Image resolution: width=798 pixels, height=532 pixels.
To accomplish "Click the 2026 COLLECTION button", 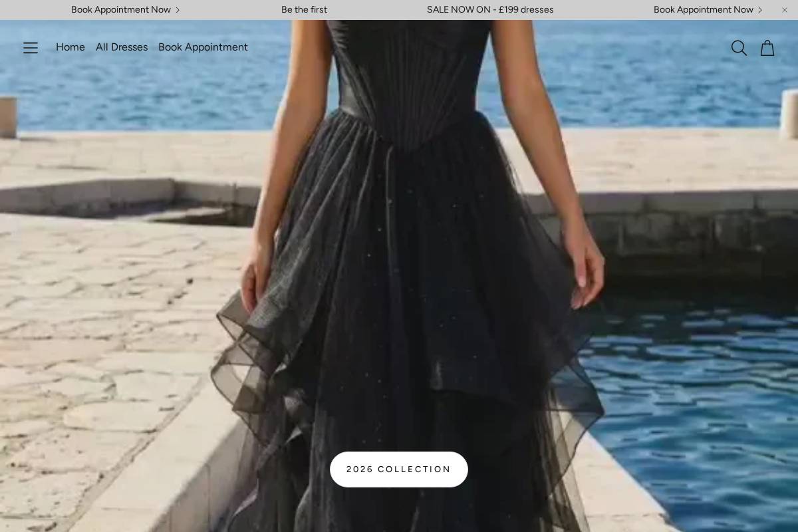I will pyautogui.click(x=399, y=469).
